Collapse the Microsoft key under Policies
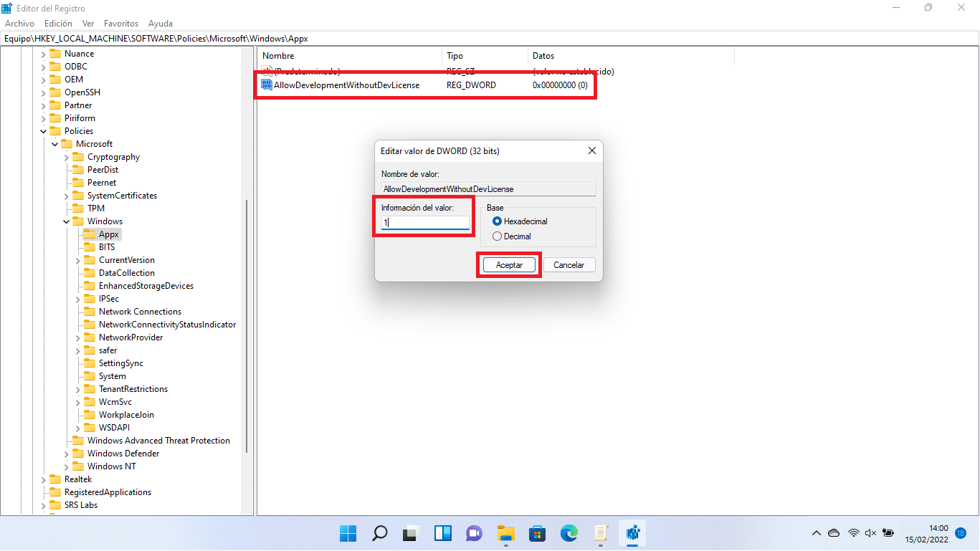The image size is (980, 551). (x=54, y=144)
